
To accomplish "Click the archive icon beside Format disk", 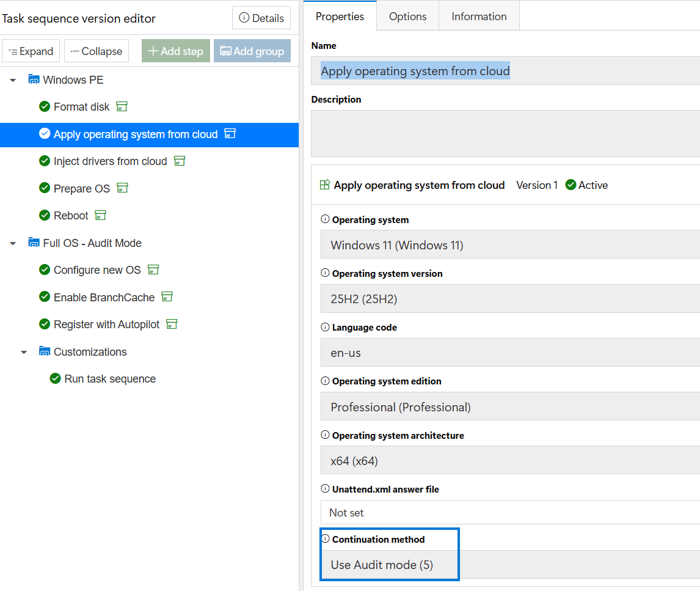I will pyautogui.click(x=122, y=106).
